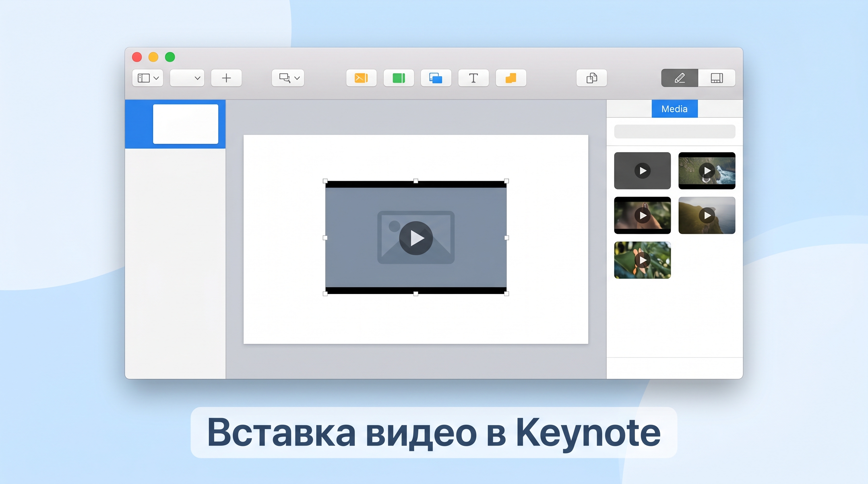This screenshot has width=868, height=484.
Task: Select the gray placeholder video thumbnail
Action: [642, 171]
